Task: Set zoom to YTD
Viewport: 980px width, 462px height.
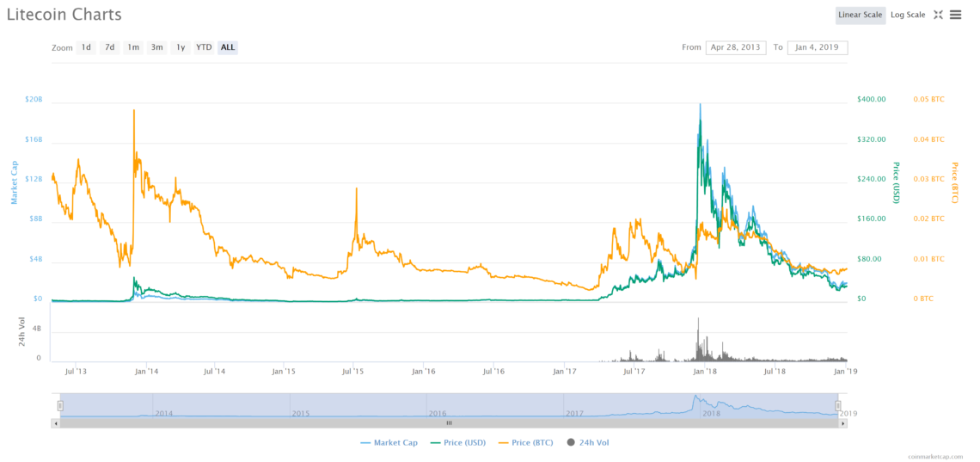Action: tap(204, 47)
